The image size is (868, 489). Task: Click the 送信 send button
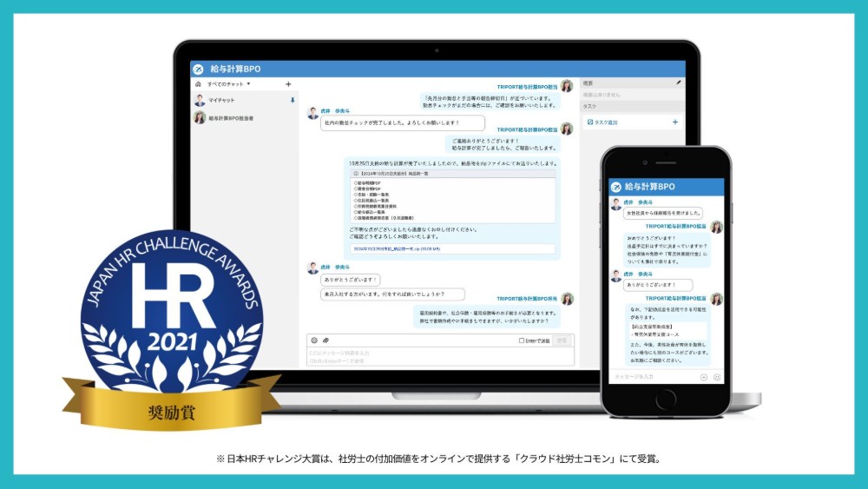click(x=562, y=340)
